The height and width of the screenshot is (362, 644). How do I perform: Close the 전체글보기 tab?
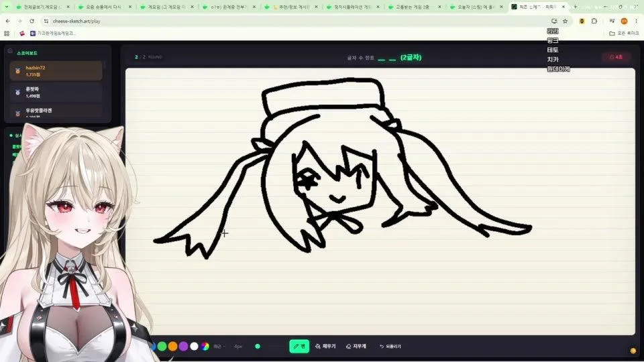68,7
